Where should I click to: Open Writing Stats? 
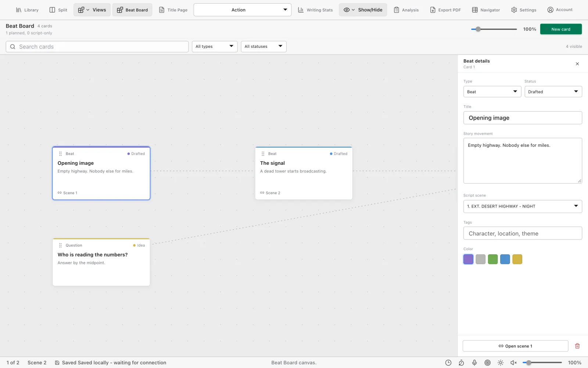click(315, 10)
